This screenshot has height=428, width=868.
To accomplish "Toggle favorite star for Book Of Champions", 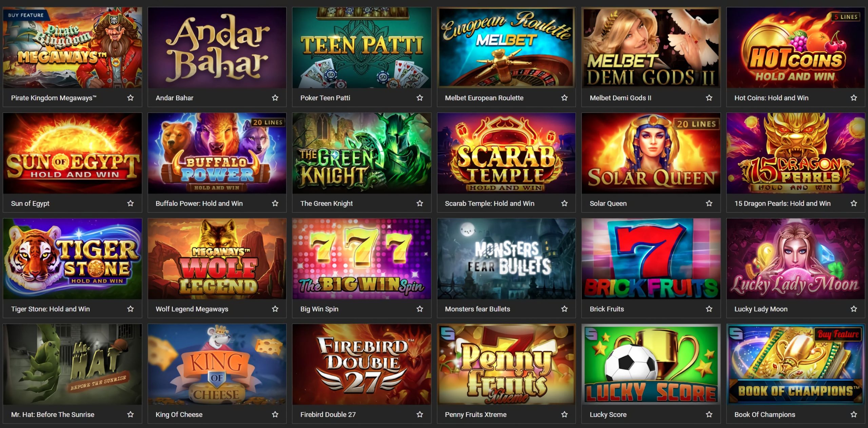I will [854, 414].
